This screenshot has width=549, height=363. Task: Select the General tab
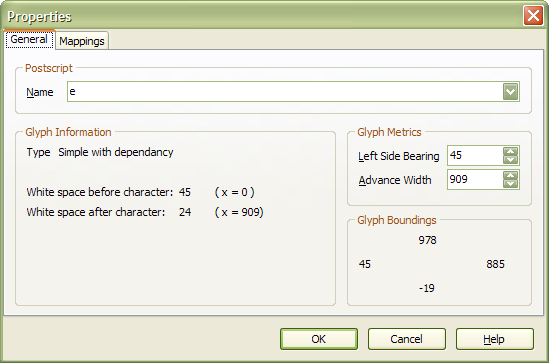(29, 39)
